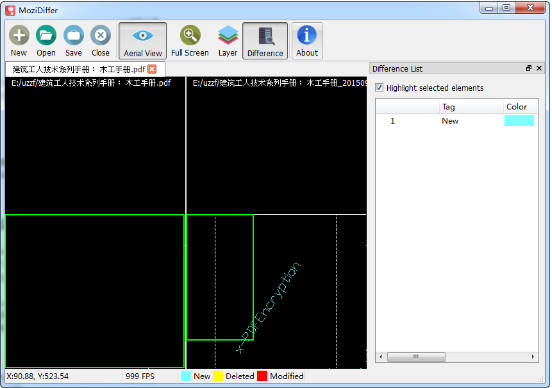This screenshot has width=552, height=388.
Task: Click the 999 FPS status text
Action: (x=140, y=376)
